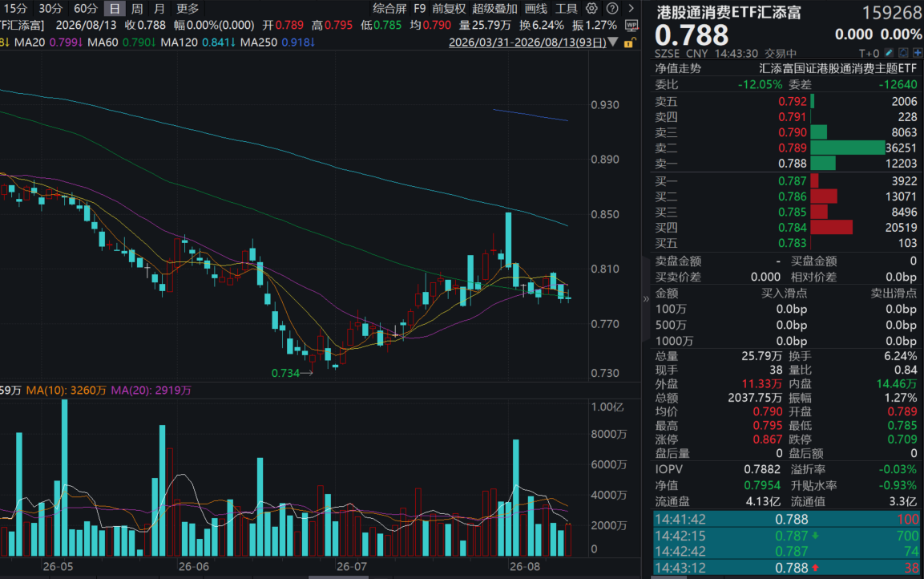Viewport: 924px width, 579px height.
Task: Click the 14:42:15 tick trade row
Action: click(787, 536)
